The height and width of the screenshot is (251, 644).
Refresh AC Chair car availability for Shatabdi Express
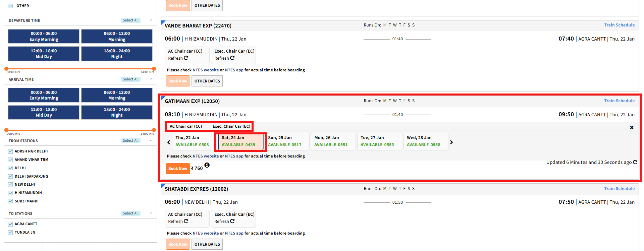coord(186,221)
